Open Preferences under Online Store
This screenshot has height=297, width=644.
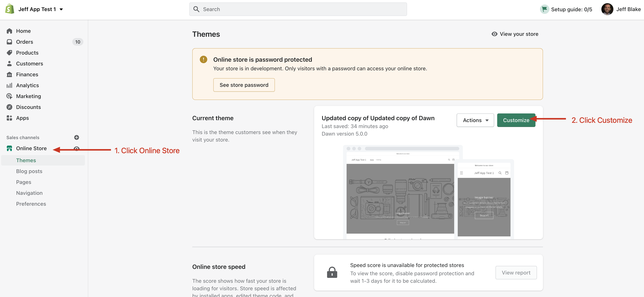point(31,204)
